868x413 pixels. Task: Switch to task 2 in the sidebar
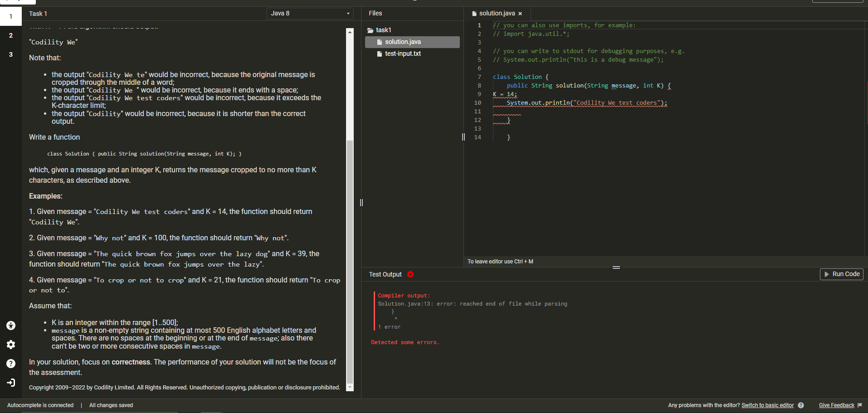point(11,35)
